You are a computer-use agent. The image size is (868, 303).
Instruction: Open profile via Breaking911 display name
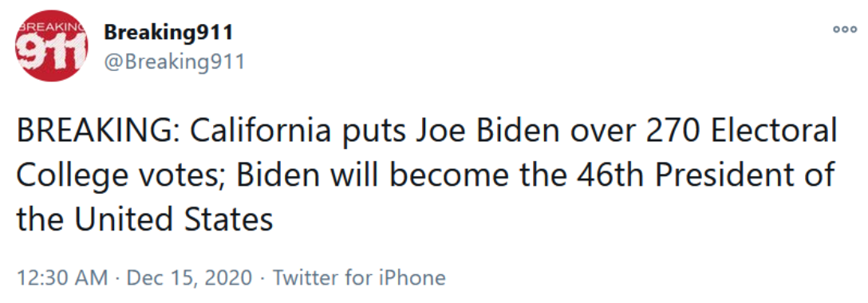pyautogui.click(x=168, y=33)
